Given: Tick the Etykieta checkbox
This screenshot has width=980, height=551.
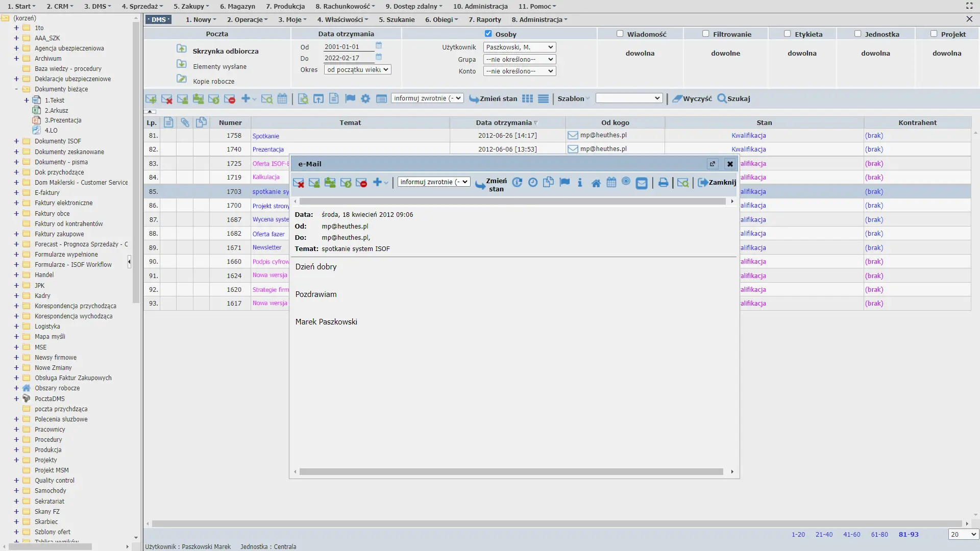Looking at the screenshot, I should pyautogui.click(x=787, y=34).
